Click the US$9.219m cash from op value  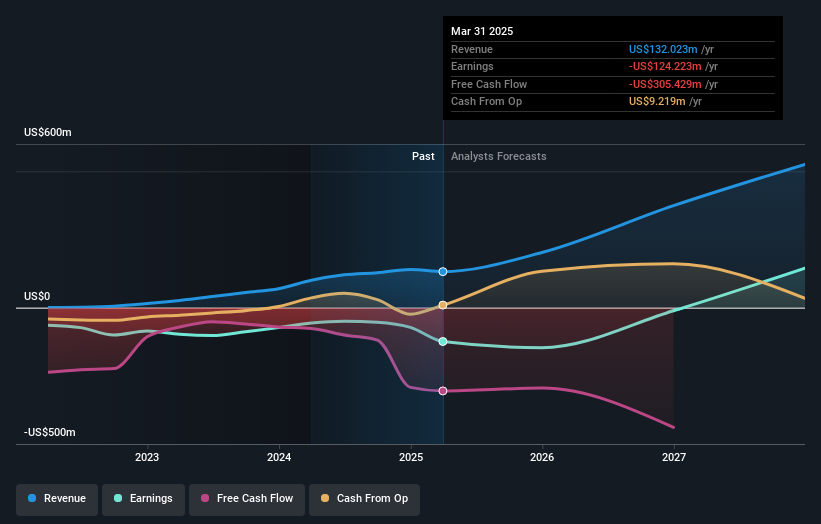657,102
